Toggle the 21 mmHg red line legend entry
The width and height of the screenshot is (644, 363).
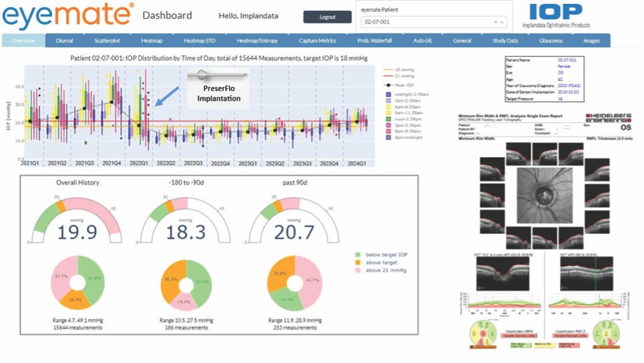click(x=388, y=76)
